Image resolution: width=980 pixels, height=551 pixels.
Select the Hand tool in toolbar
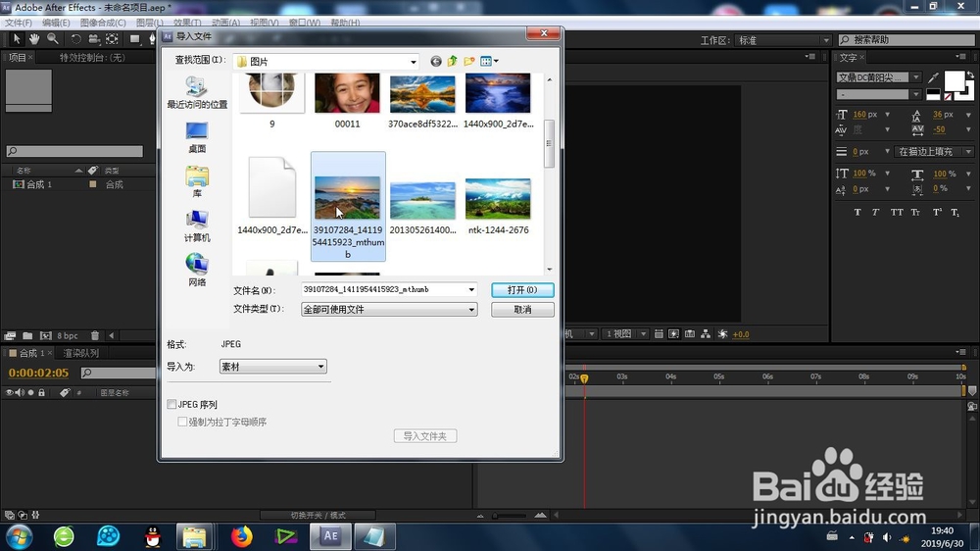point(33,39)
